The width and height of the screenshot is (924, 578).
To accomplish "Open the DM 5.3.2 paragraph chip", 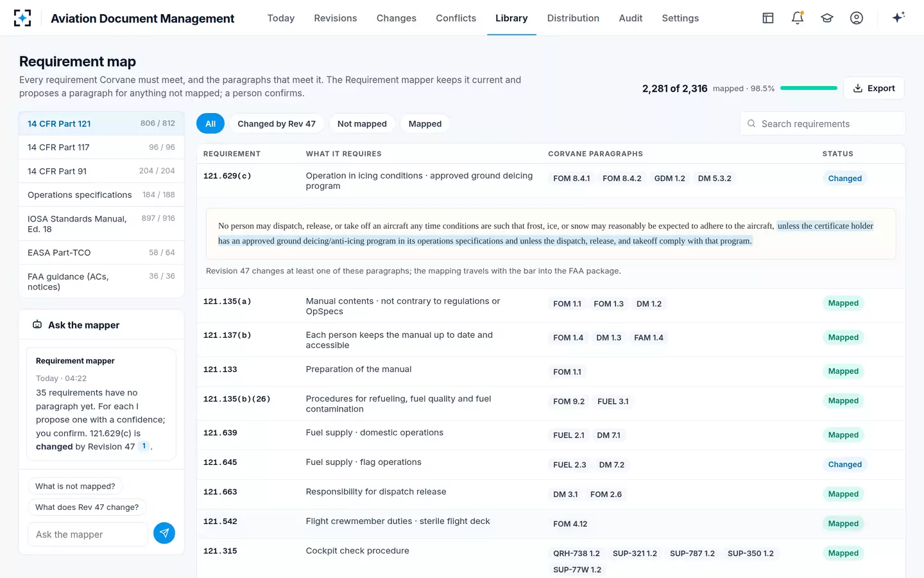I will pyautogui.click(x=715, y=179).
